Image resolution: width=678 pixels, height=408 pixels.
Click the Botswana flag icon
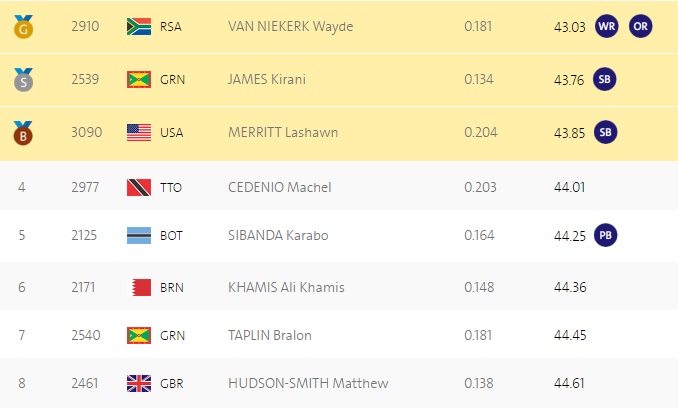(139, 236)
